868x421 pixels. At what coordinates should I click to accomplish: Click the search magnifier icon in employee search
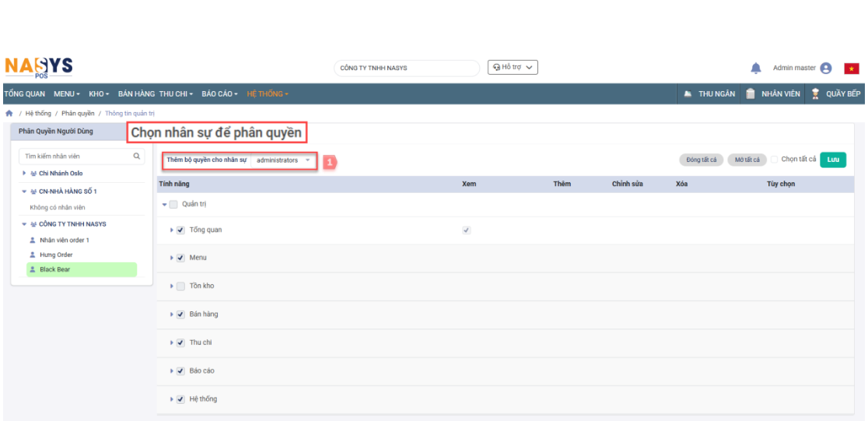137,156
